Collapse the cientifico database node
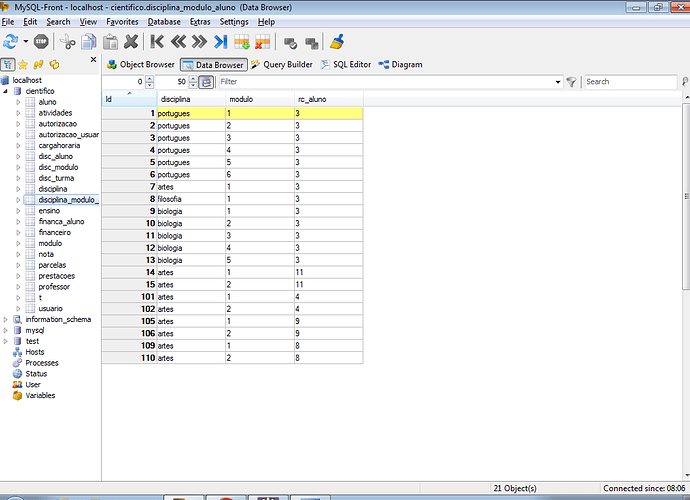Viewport: 690px width, 500px height. coord(6,91)
